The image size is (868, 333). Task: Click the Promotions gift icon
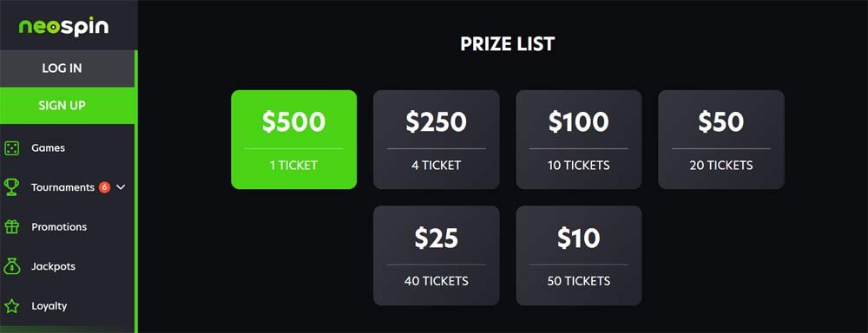tap(11, 227)
